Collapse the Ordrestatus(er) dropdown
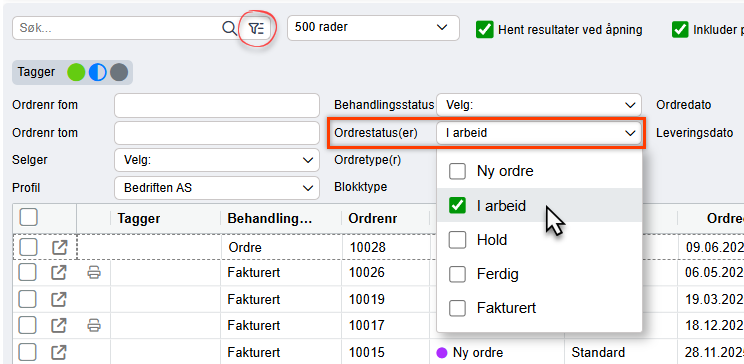The width and height of the screenshot is (744, 364). click(539, 133)
